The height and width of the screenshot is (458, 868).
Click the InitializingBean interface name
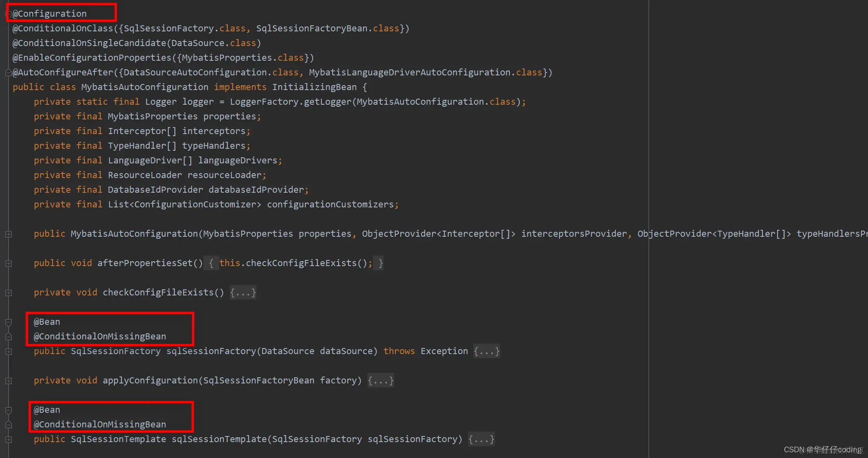click(314, 87)
